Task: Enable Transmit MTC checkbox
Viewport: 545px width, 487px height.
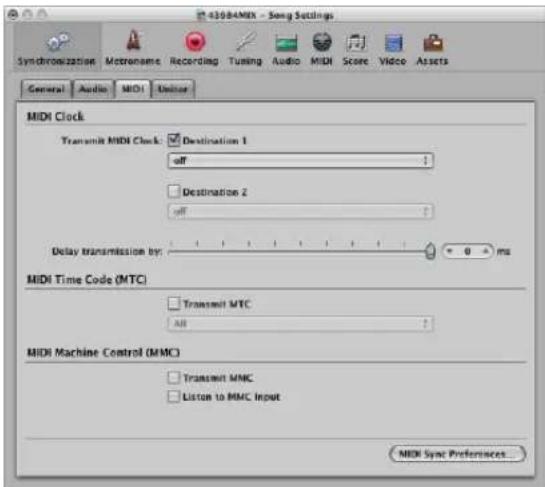Action: 173,303
